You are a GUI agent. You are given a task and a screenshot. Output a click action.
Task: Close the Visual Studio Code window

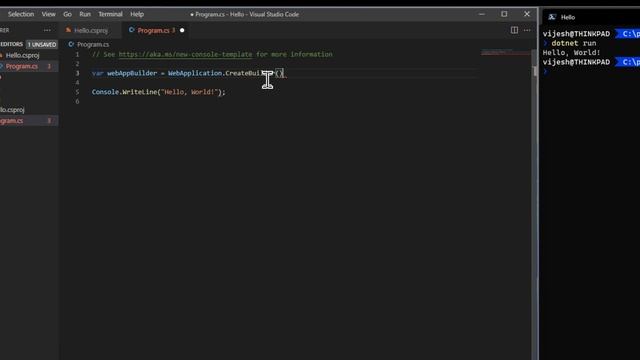527,14
